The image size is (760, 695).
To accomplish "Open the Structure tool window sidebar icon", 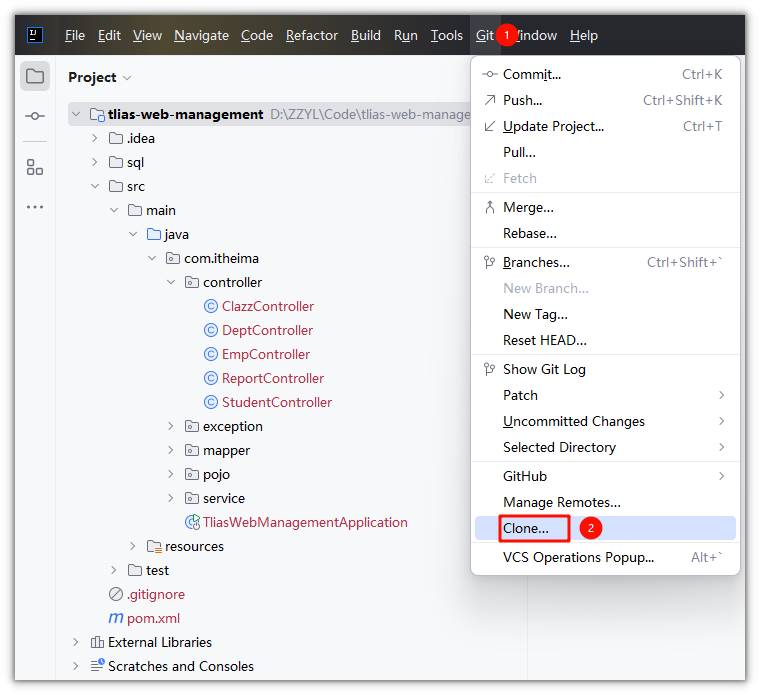I will point(35,167).
